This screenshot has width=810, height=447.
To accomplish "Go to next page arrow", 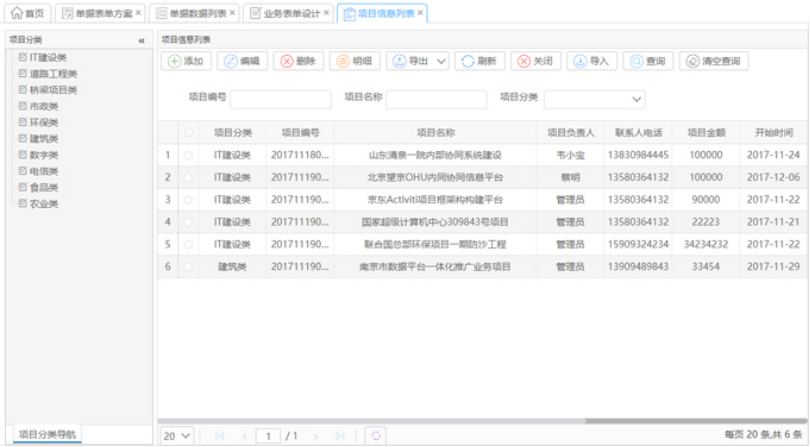I will click(x=315, y=436).
